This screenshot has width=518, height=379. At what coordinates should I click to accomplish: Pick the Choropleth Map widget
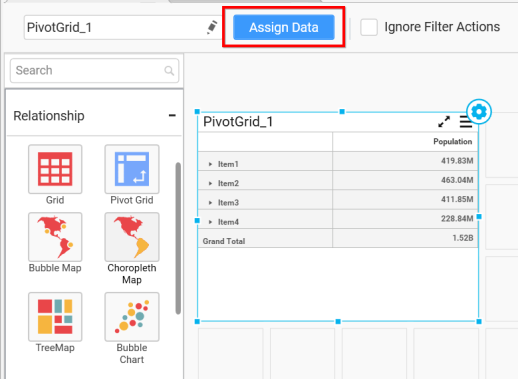[132, 237]
